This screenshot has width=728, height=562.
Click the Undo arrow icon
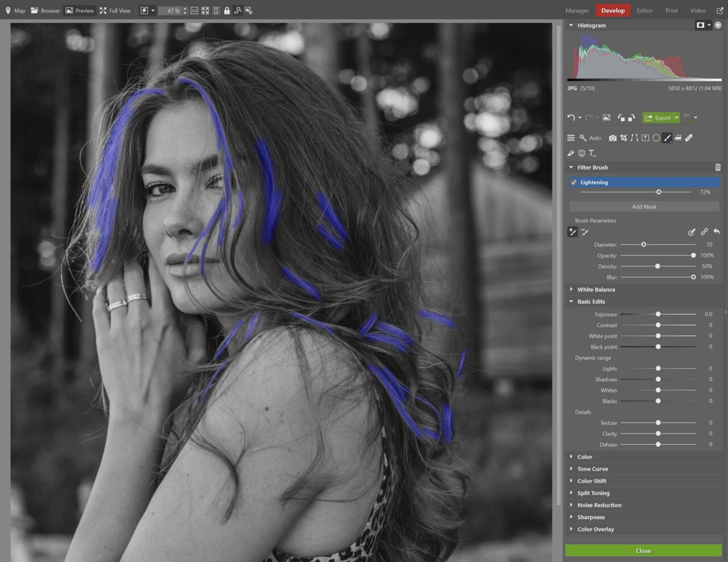point(571,118)
